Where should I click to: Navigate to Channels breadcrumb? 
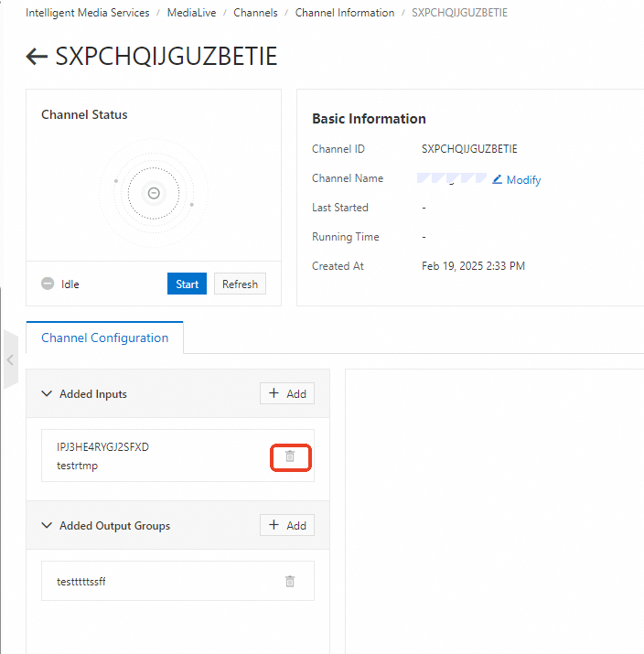pos(255,13)
